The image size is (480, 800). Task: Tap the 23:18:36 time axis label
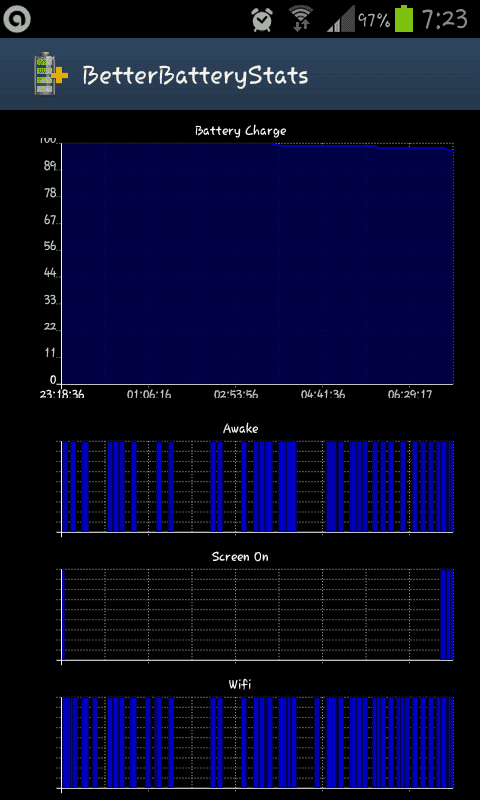point(62,395)
